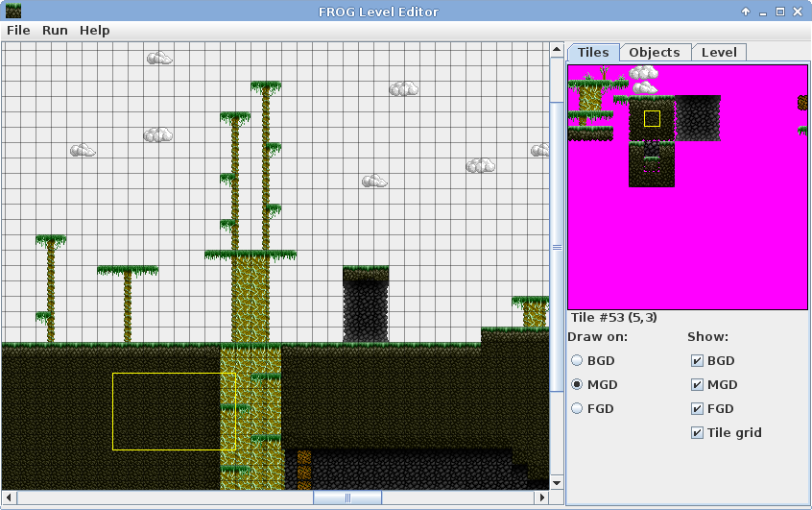Select FGD as draw layer
This screenshot has height=510, width=812.
(577, 408)
